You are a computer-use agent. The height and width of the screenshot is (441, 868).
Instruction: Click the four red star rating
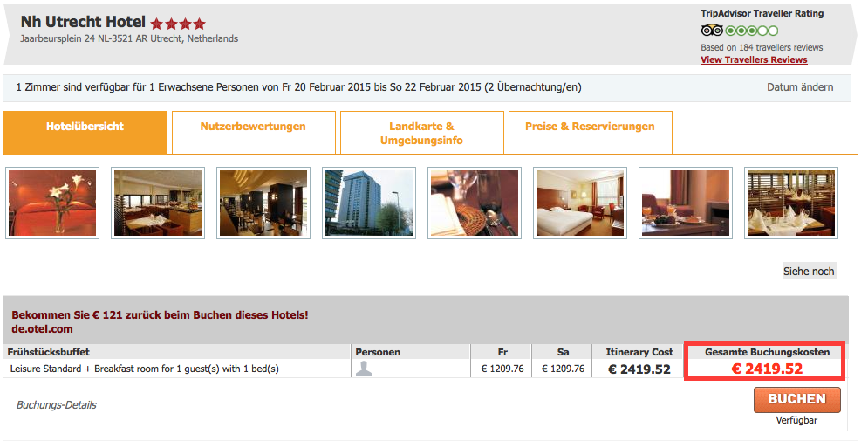tap(178, 24)
